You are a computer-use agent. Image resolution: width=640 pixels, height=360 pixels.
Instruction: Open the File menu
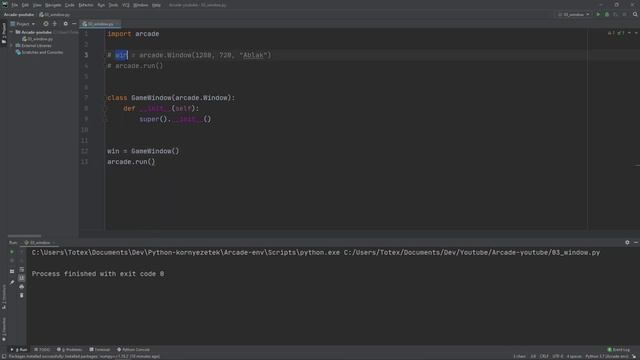click(15, 5)
